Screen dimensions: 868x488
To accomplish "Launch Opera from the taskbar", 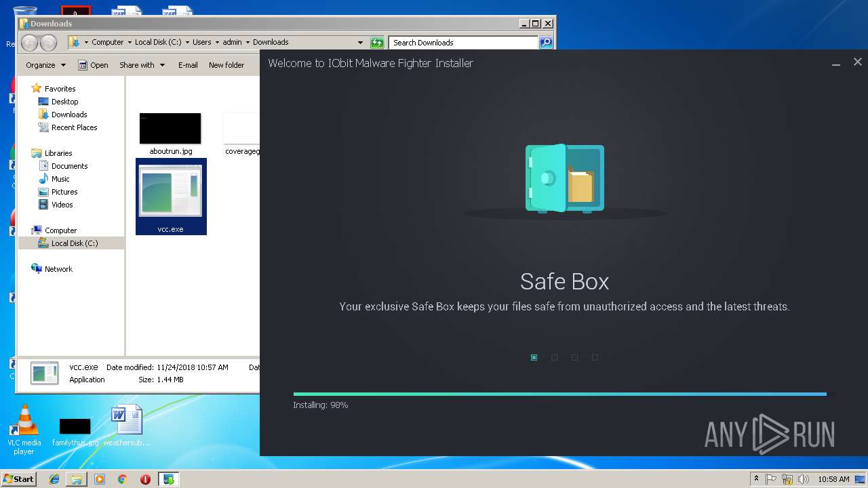I will click(145, 479).
